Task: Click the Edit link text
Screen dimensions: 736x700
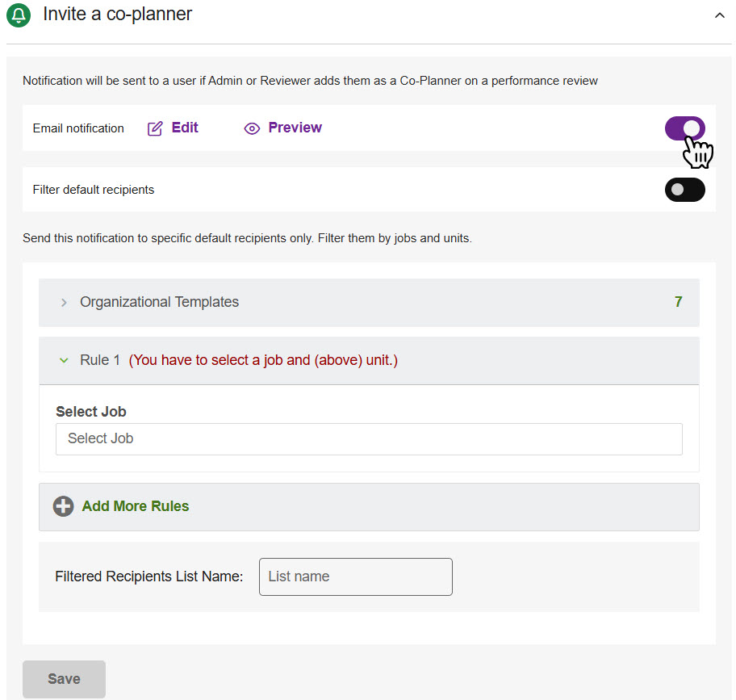Action: [x=185, y=128]
